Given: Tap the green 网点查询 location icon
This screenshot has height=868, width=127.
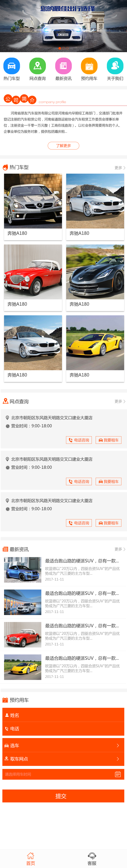Looking at the screenshot, I should [x=38, y=66].
